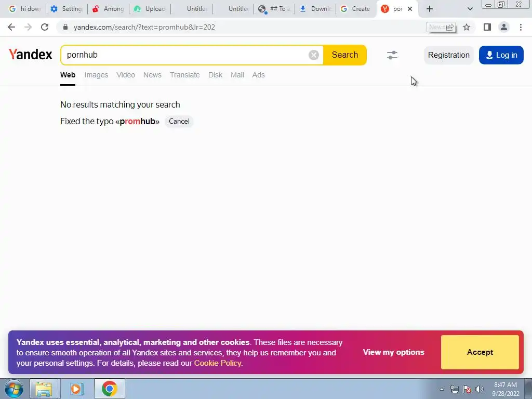Screen dimensions: 532x399
Task: Click the corrected word 'promhub'
Action: coord(137,122)
